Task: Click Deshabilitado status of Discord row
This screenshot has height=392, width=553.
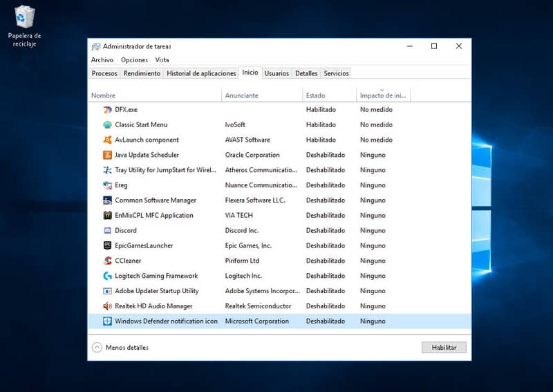Action: [326, 230]
